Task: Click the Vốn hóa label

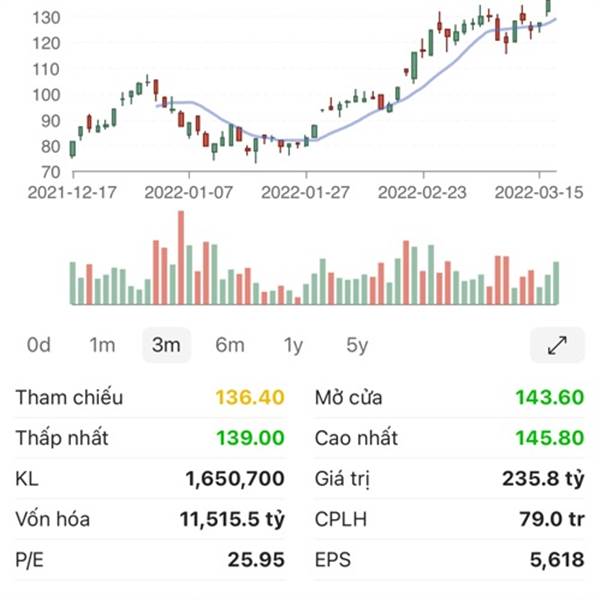Action: (x=53, y=519)
